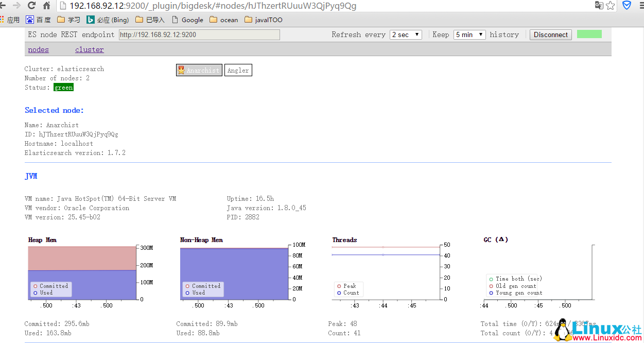This screenshot has height=343, width=644.
Task: Click the browser home icon
Action: (47, 6)
